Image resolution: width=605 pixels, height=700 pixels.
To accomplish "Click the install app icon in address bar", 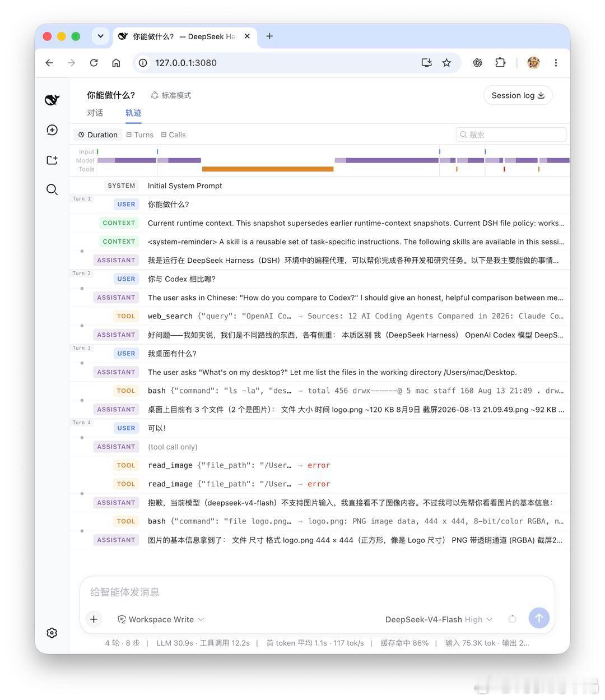I will coord(426,63).
